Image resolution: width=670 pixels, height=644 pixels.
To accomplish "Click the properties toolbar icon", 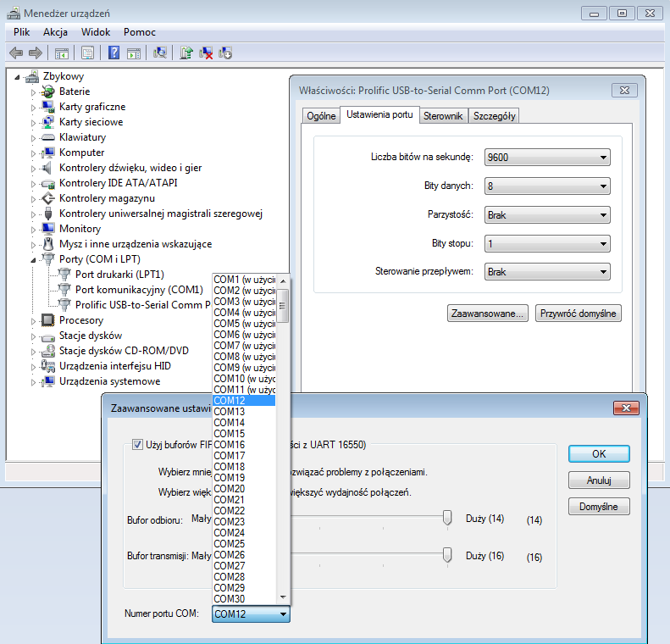I will pyautogui.click(x=87, y=53).
